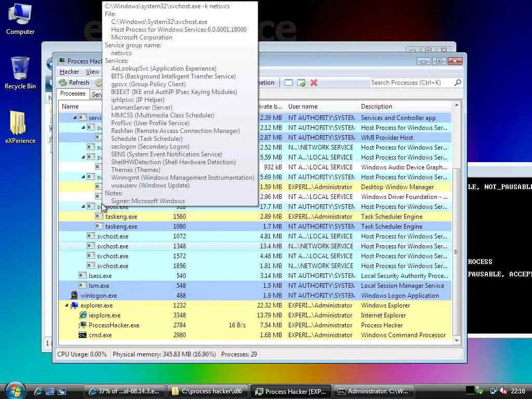Open the View menu
This screenshot has width=532, height=399.
tap(92, 72)
